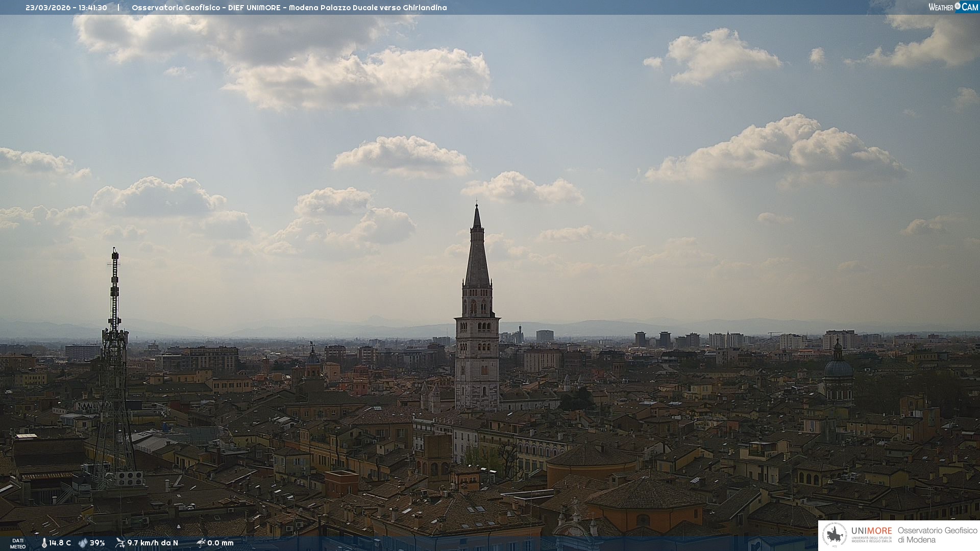The image size is (980, 551).
Task: Click the church dome on the right
Action: click(x=838, y=367)
